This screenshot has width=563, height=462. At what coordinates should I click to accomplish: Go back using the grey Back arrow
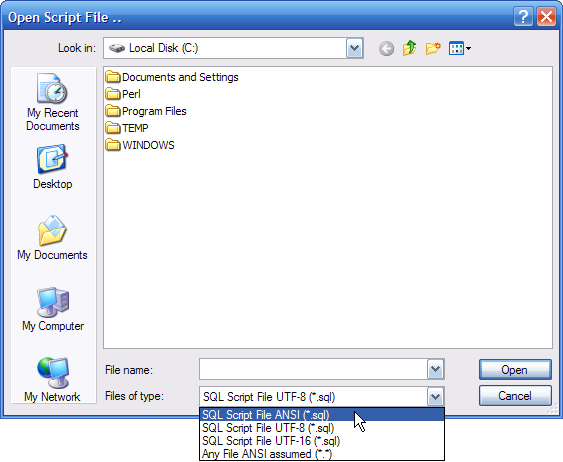tap(386, 48)
